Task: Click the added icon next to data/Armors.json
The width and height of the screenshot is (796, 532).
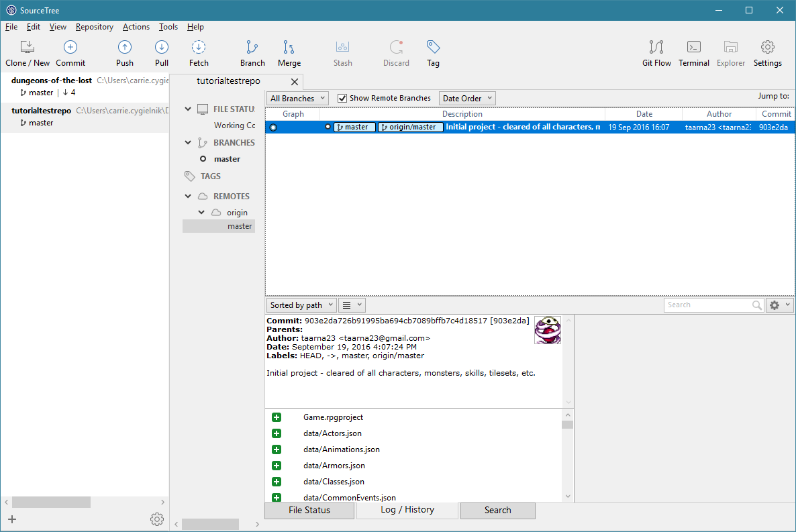Action: (x=276, y=466)
